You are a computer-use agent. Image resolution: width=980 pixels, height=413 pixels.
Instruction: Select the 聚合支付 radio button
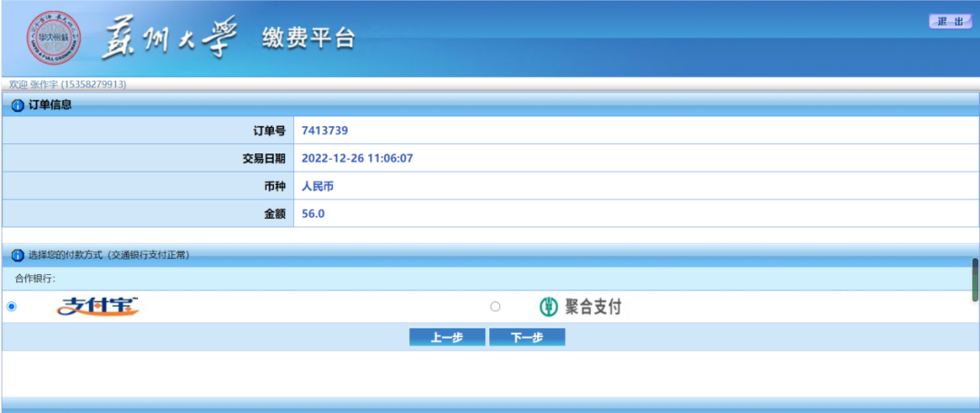click(x=495, y=306)
